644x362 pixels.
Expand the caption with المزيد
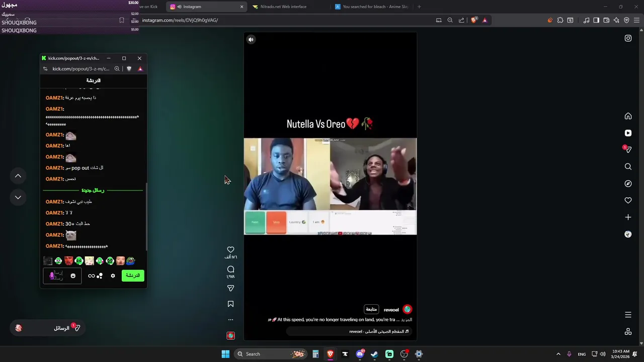(x=407, y=320)
